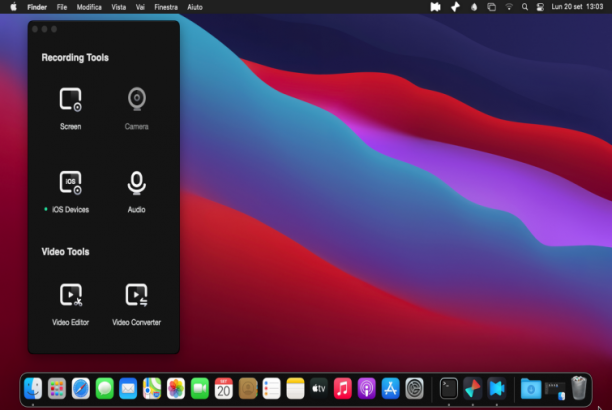Open the Finestra menu
This screenshot has width=612, height=410.
(x=166, y=7)
